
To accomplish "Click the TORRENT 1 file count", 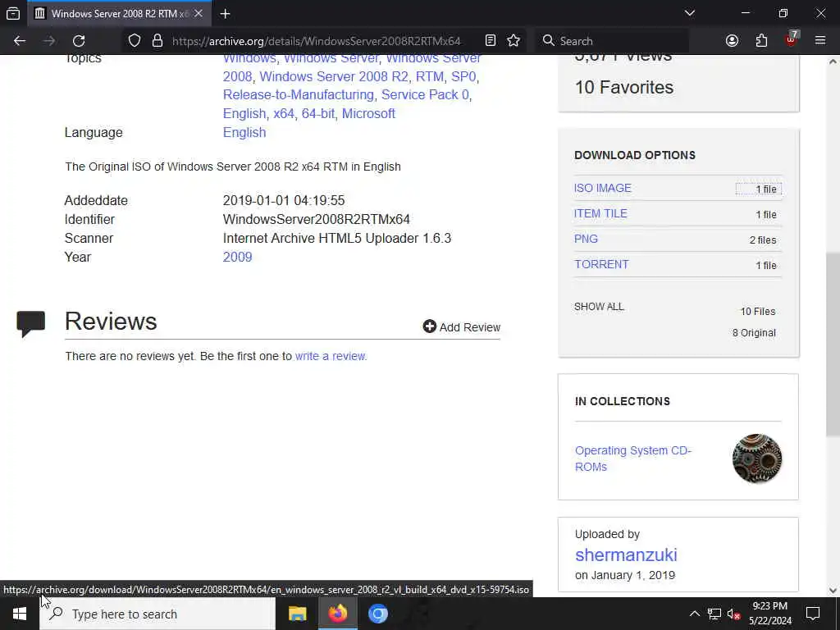I will pyautogui.click(x=766, y=265).
